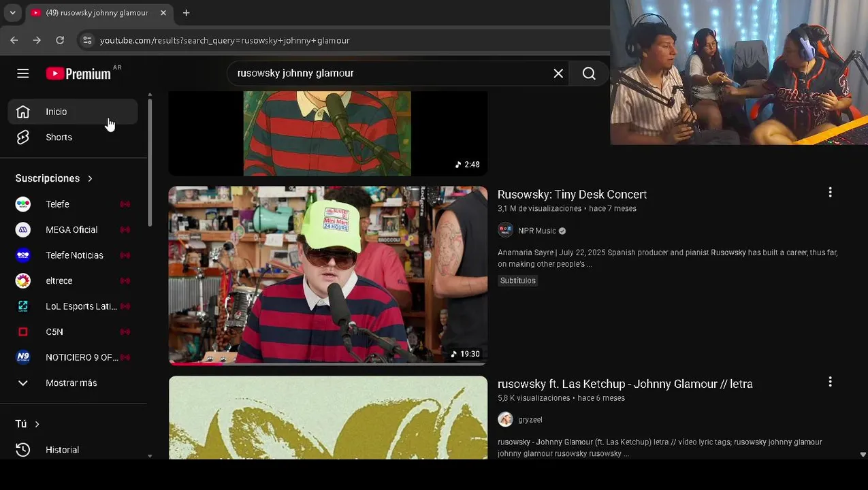Open rusowsky ft. Las Ketchup letra title
This screenshot has width=868, height=490.
coord(625,384)
